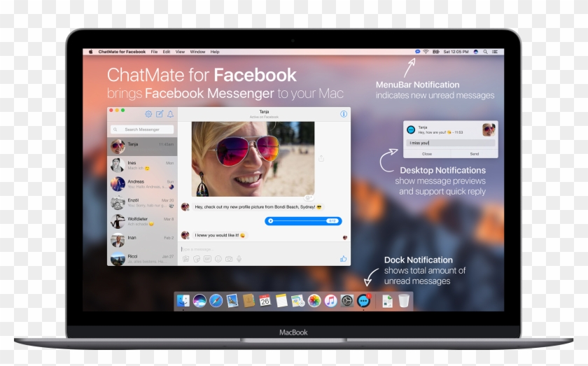Select the Andreas conversation
Viewport: 588px width, 366px height.
pos(142,184)
